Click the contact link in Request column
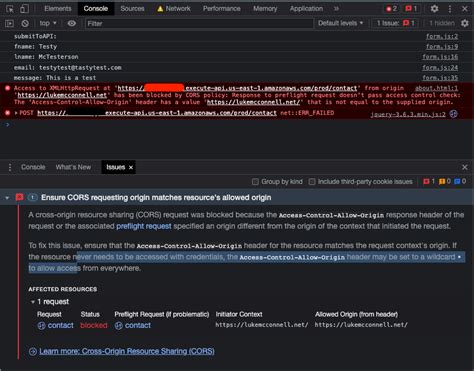The width and height of the screenshot is (474, 371). click(x=61, y=326)
